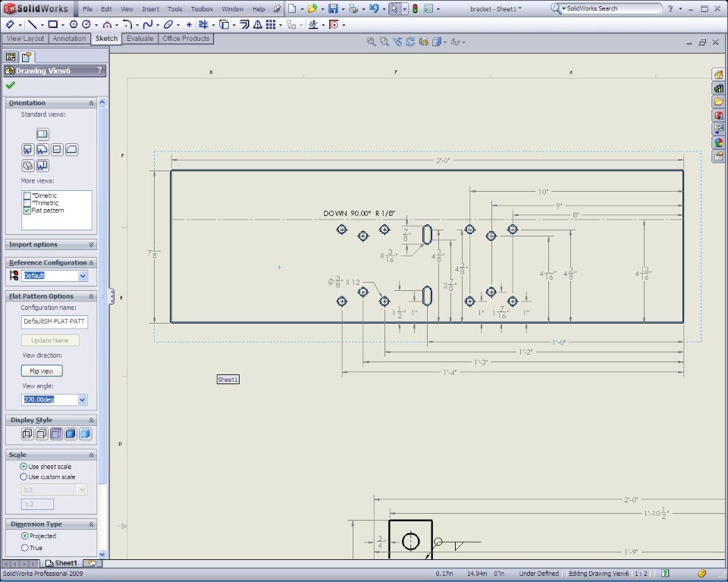Open the View angle 270.00deg dropdown

82,399
